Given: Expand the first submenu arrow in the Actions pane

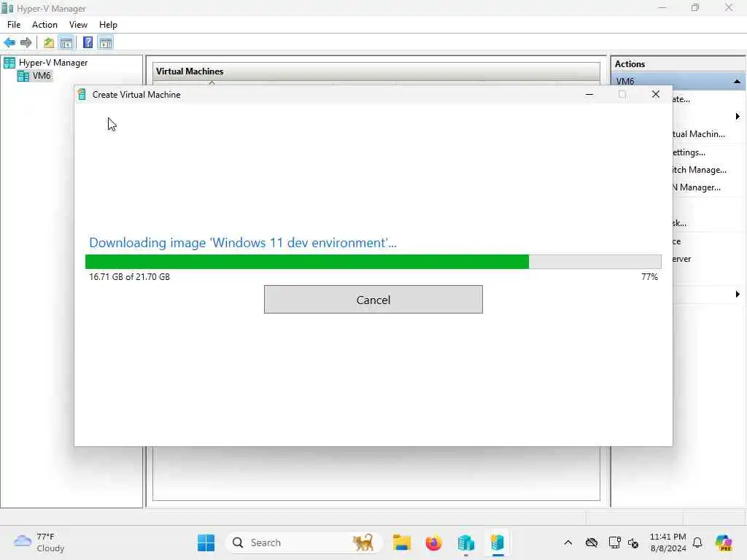Looking at the screenshot, I should tap(738, 116).
